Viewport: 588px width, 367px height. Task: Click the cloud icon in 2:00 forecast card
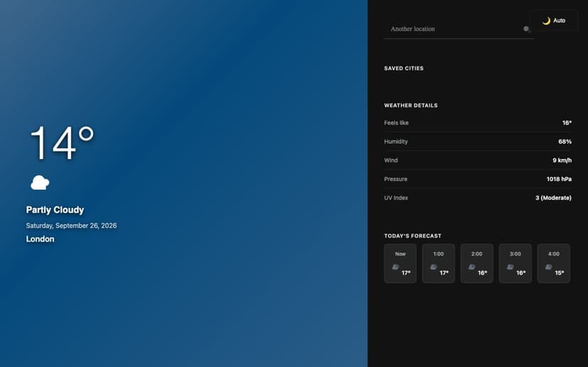[x=472, y=267]
